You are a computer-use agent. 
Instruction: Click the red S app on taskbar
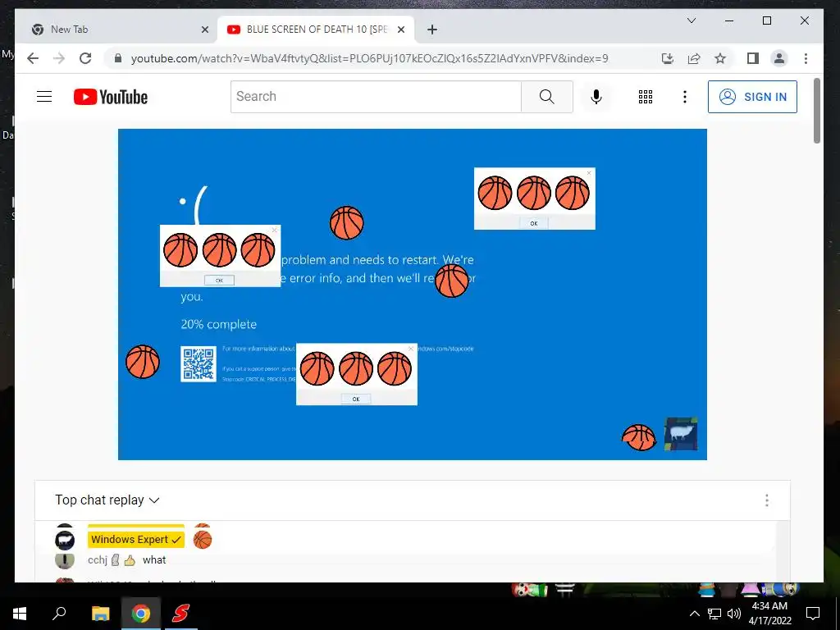[x=180, y=613]
